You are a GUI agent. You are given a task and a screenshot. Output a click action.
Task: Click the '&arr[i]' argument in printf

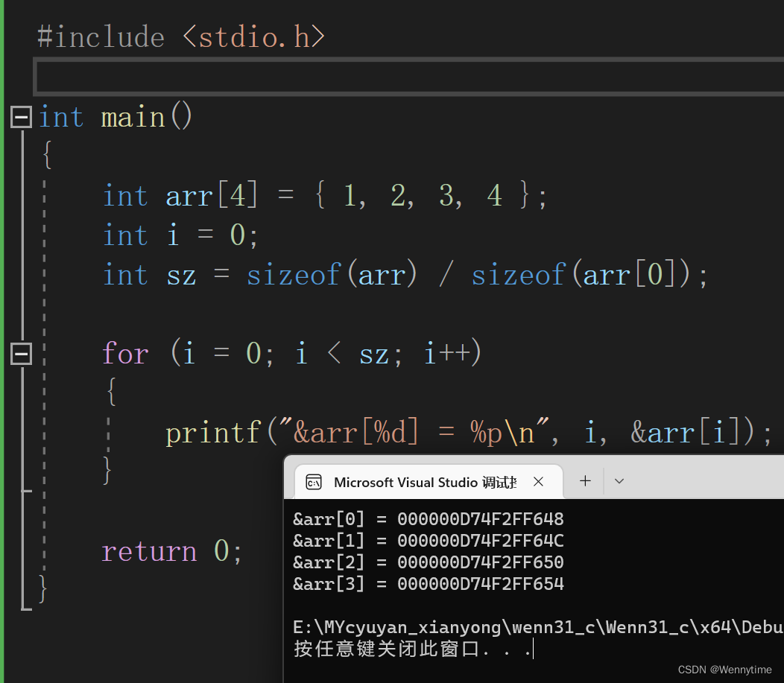coord(686,433)
